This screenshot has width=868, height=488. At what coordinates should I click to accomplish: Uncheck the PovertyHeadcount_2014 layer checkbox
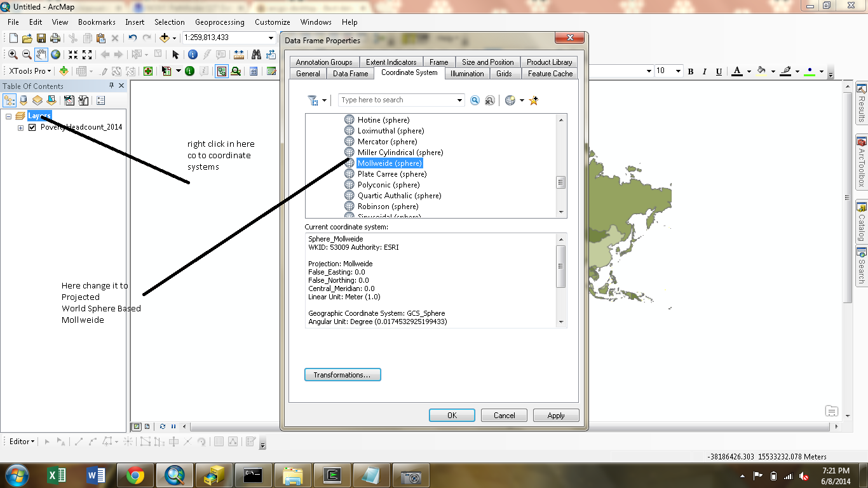click(32, 127)
